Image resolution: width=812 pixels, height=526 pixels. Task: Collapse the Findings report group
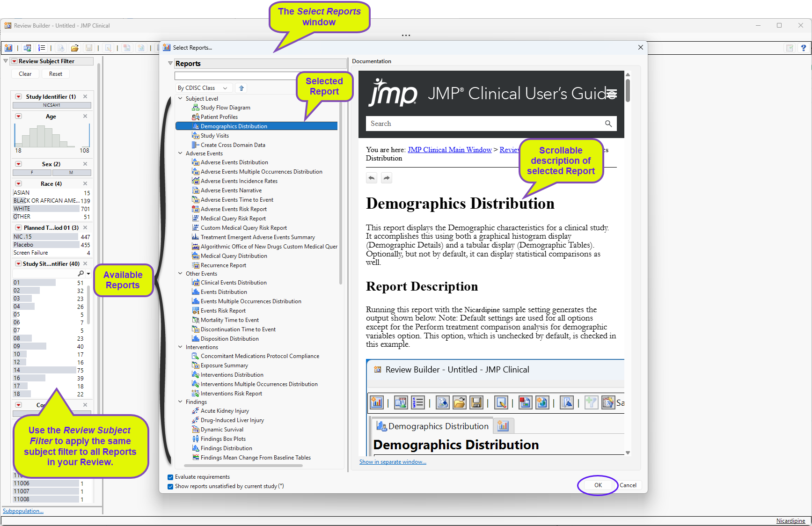click(x=180, y=402)
